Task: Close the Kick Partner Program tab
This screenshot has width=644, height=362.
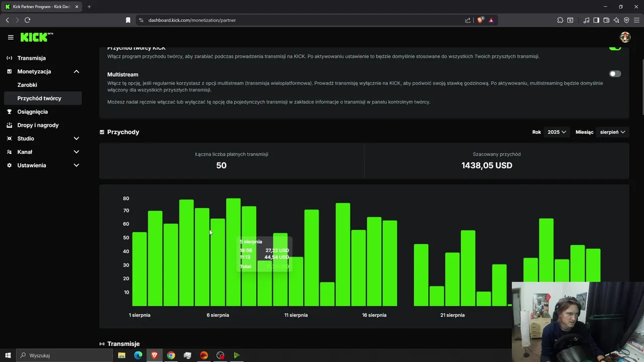Action: 76,7
